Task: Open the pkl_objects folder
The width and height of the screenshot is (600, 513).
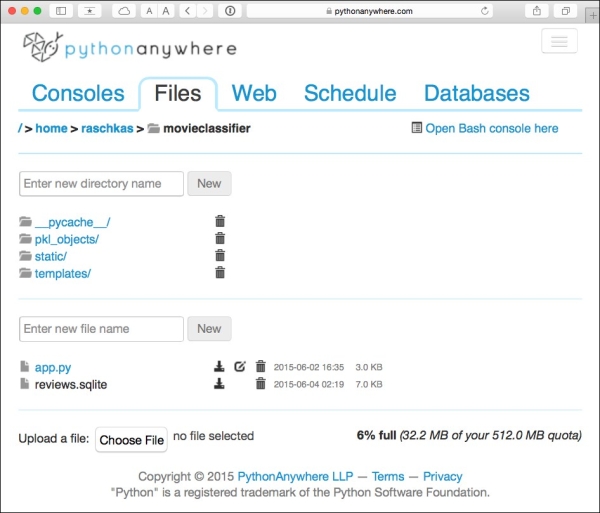Action: point(67,239)
